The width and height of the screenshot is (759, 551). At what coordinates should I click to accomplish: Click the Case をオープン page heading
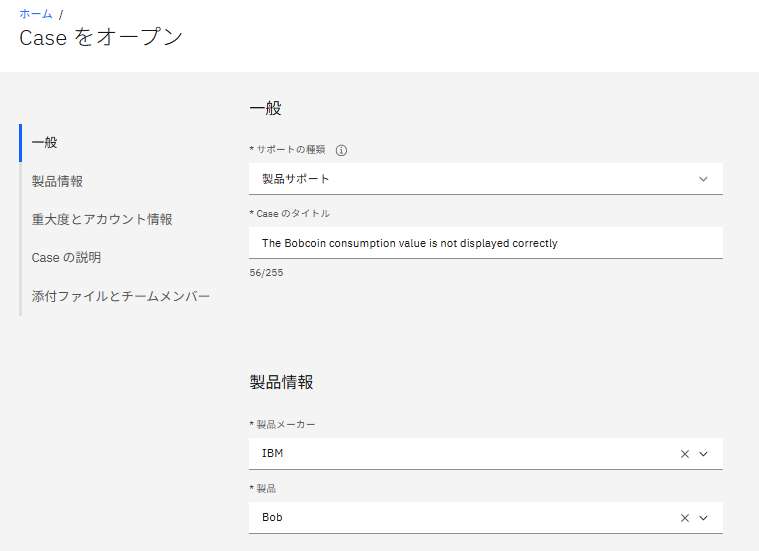coord(101,38)
